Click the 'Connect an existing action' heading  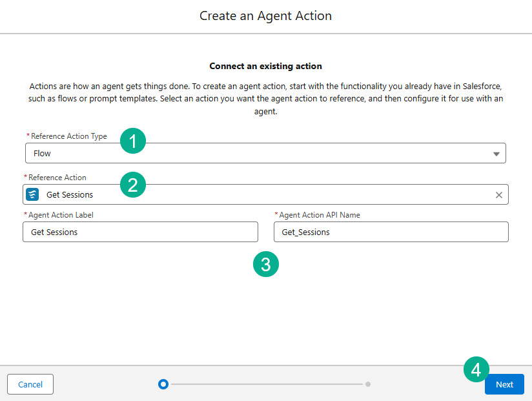pos(265,66)
